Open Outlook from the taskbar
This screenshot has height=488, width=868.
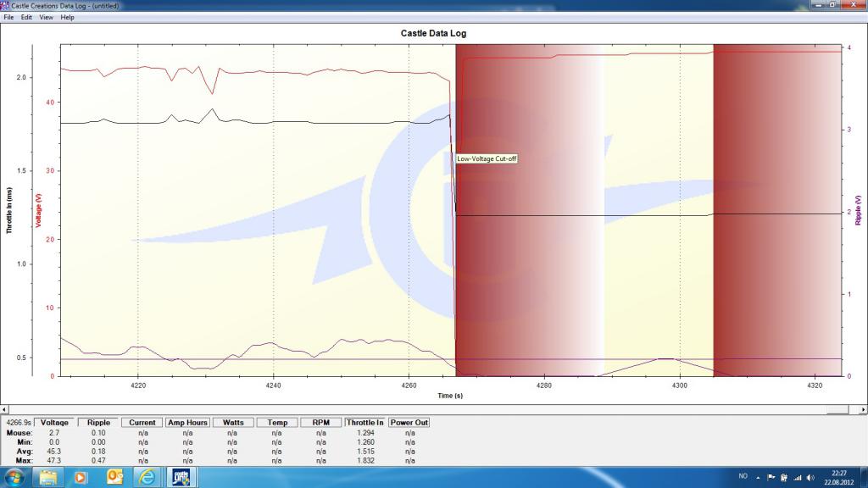(x=114, y=477)
